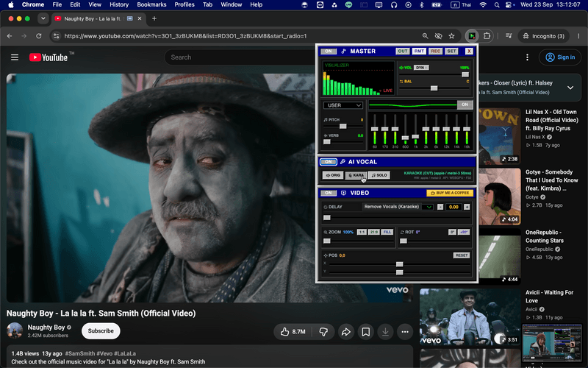Screen dimensions: 588x368
Task: Go to the YouTube home logo
Action: click(49, 57)
